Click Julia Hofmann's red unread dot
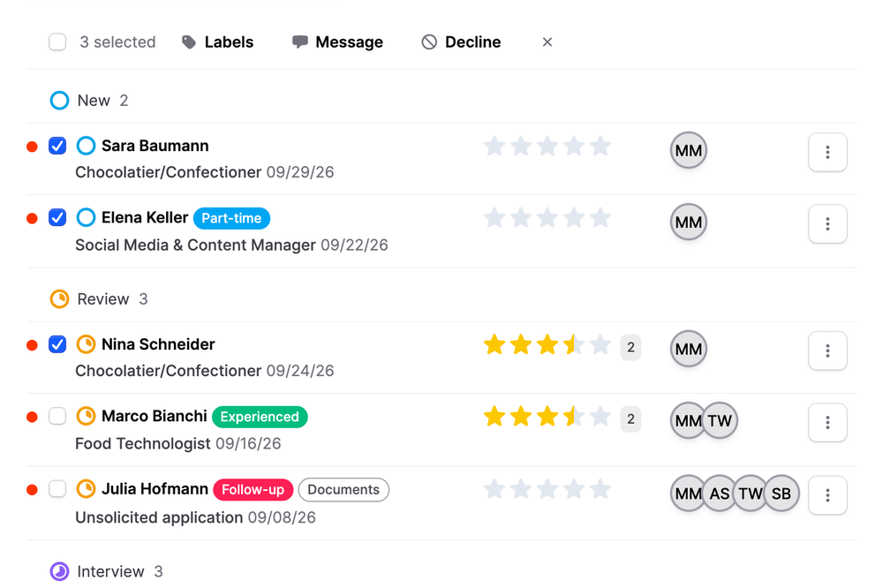The width and height of the screenshot is (883, 588). pos(32,490)
